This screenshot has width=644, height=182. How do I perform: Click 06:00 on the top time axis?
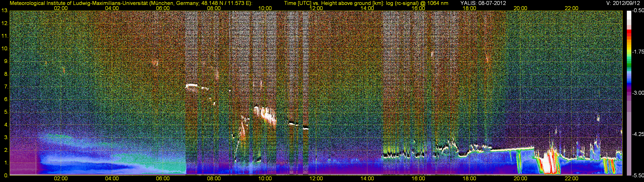tap(163, 8)
